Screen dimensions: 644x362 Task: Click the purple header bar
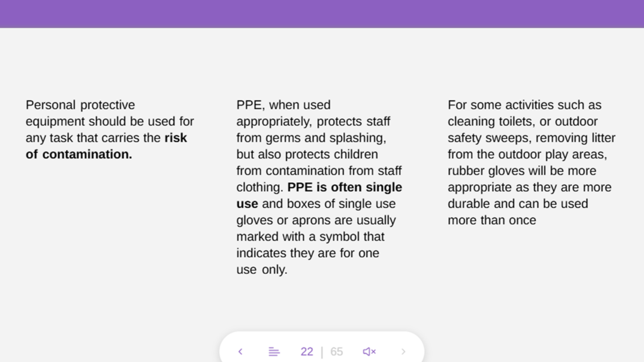coord(322,14)
